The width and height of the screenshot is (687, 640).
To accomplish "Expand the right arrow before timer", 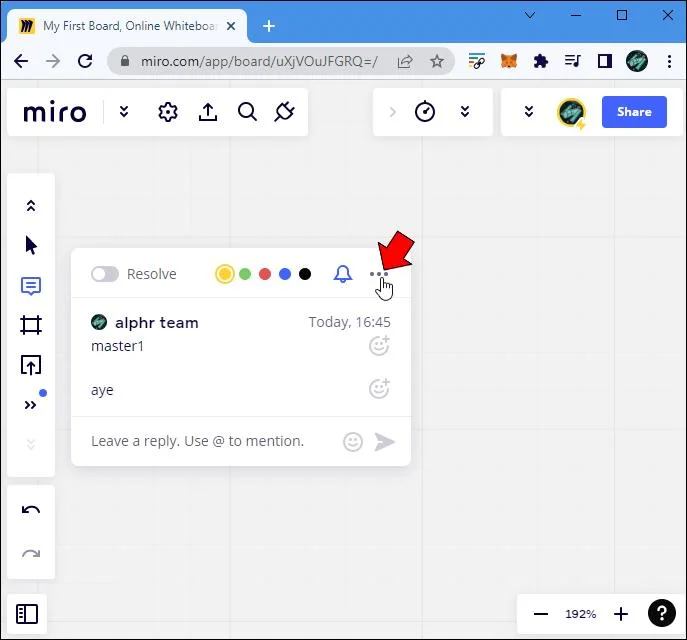I will (x=393, y=112).
